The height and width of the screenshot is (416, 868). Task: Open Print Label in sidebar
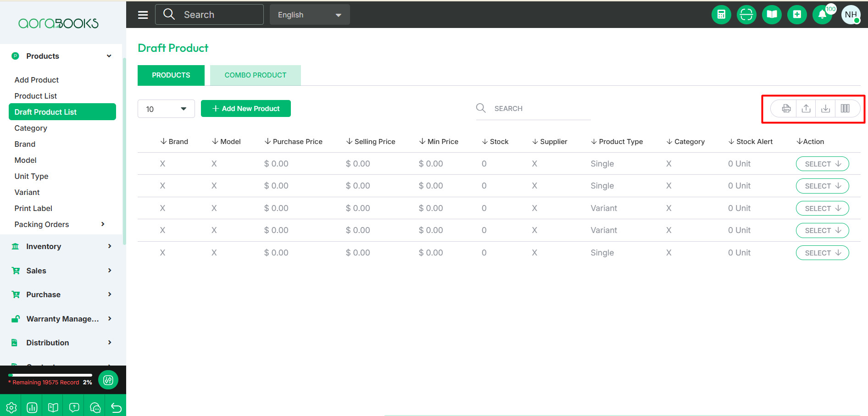pos(33,208)
